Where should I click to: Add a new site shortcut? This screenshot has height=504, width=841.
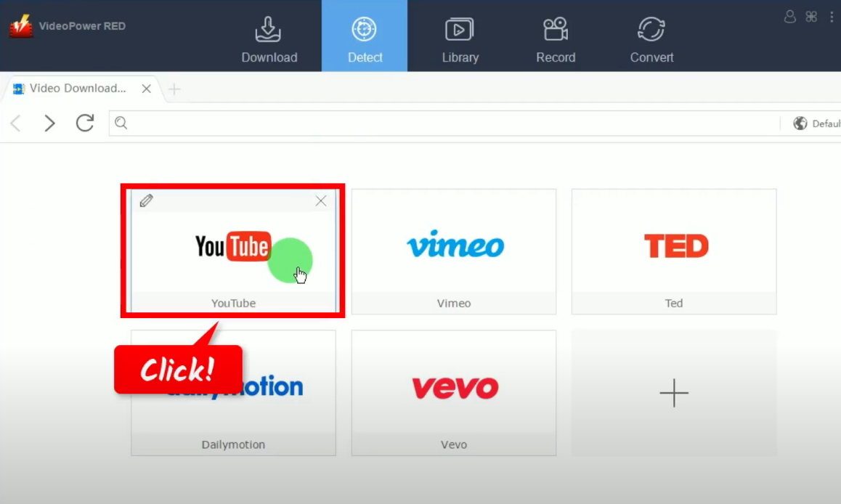coord(674,393)
